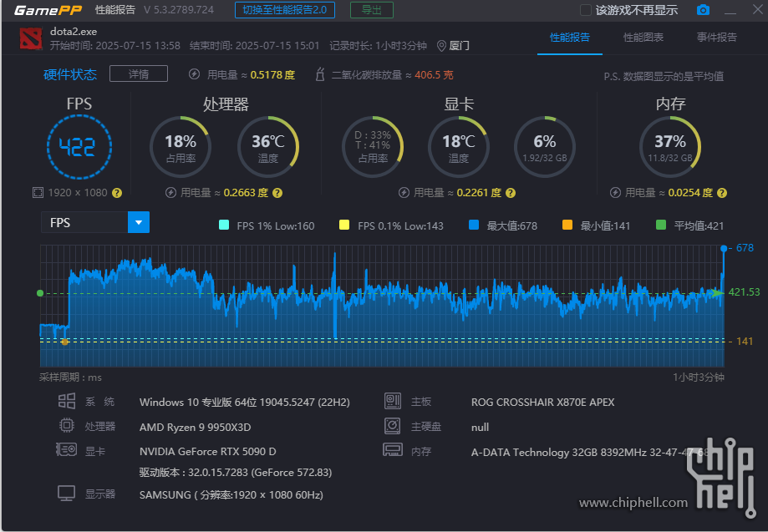Click the 421.53 average value label
The image size is (768, 532).
tap(744, 292)
